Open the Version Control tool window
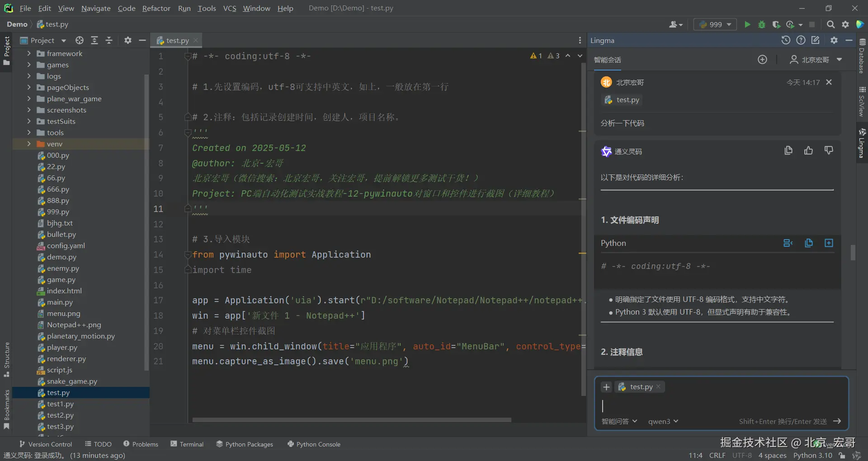The image size is (868, 461). tap(46, 444)
